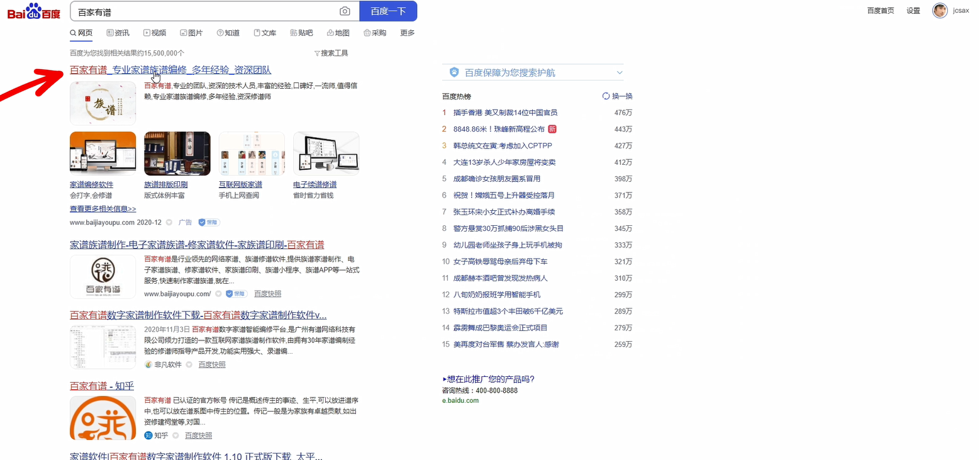Click the 知乎 source icon

tap(148, 435)
